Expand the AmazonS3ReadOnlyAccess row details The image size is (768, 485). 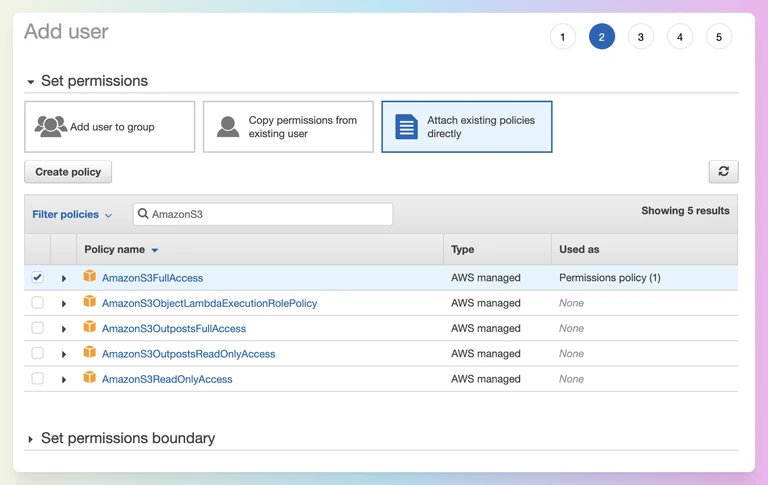(64, 380)
